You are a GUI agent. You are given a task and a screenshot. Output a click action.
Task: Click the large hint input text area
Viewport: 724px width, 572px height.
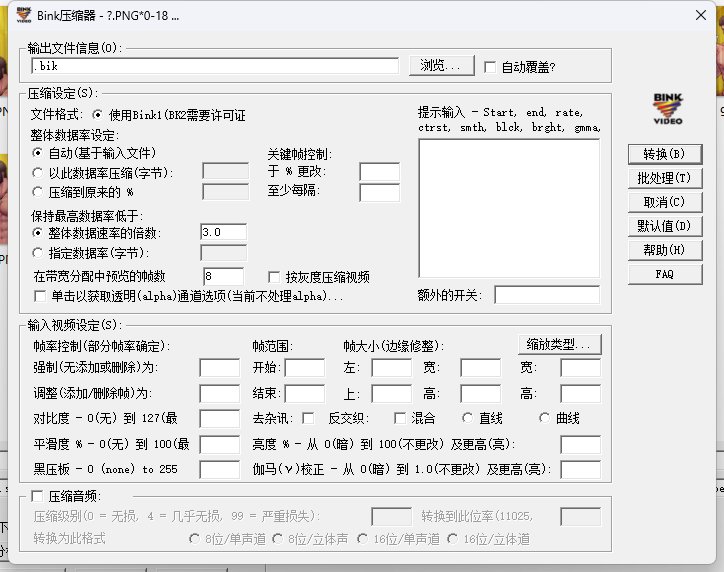click(x=509, y=208)
